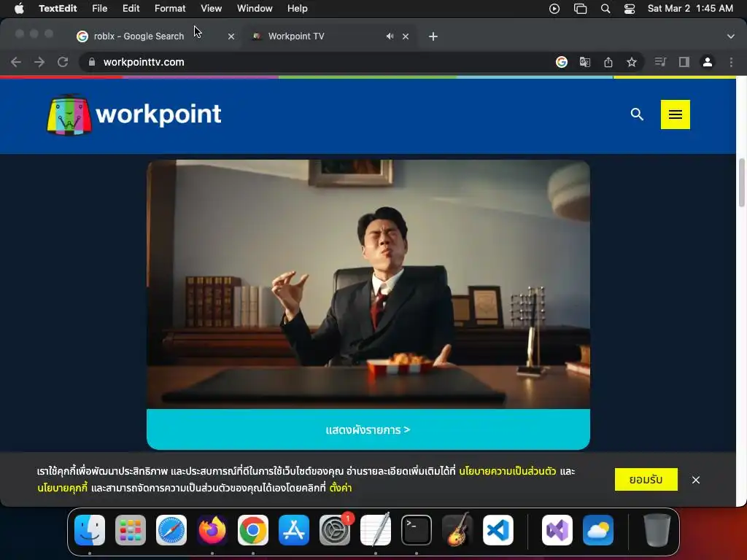Open the Help menu
This screenshot has height=560, width=747.
click(298, 9)
